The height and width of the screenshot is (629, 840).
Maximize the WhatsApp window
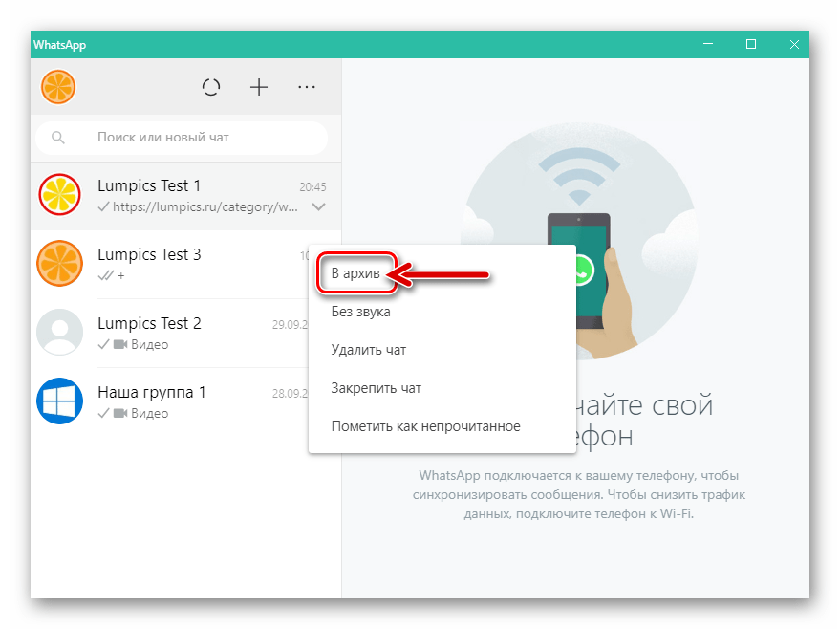(751, 44)
